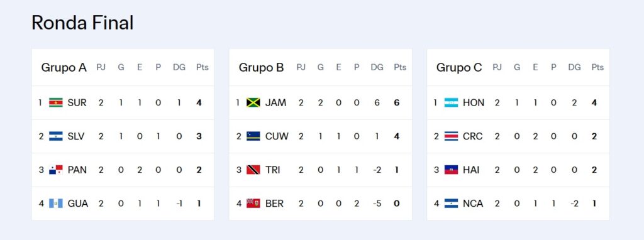The image size is (644, 240).
Task: Click the Trinidad and Tobago flag icon
Action: (253, 170)
